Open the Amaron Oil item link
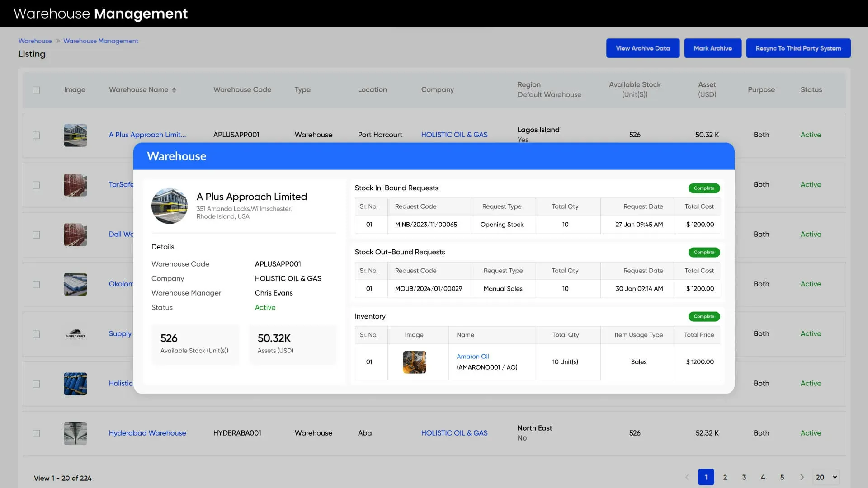 tap(472, 357)
